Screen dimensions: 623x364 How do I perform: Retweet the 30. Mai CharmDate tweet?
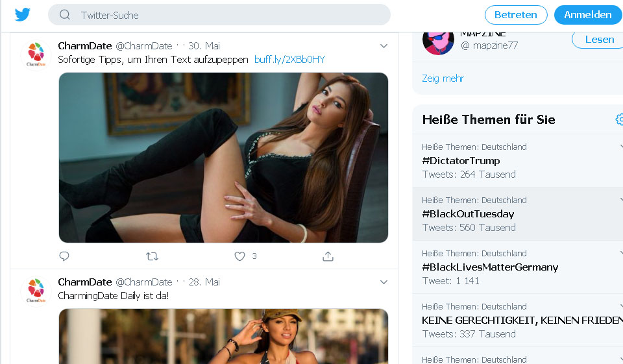click(152, 256)
